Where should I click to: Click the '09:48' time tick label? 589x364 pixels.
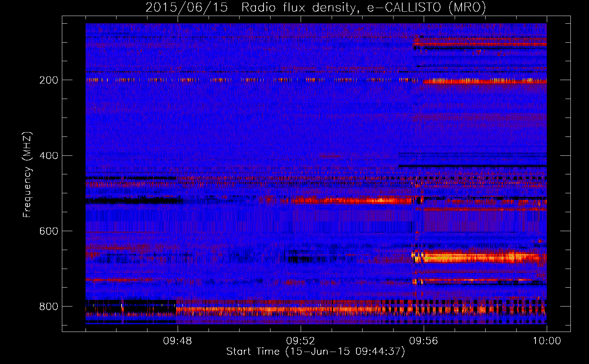pos(178,341)
